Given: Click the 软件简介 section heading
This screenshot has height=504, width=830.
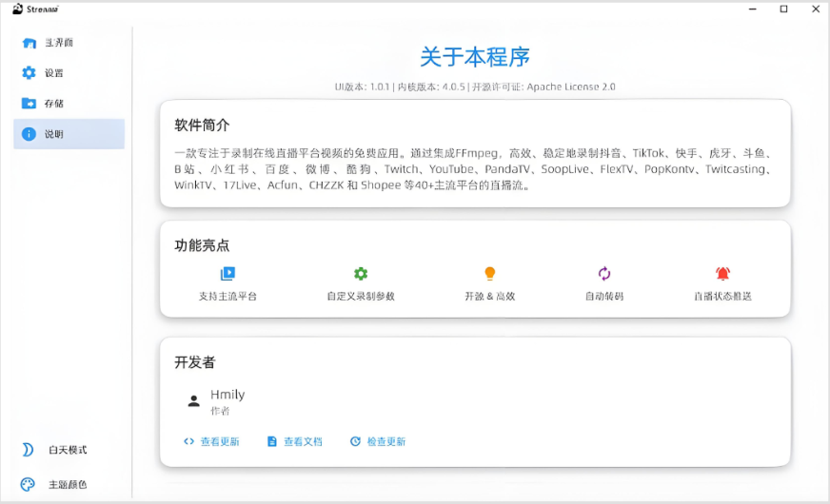Looking at the screenshot, I should tap(202, 126).
